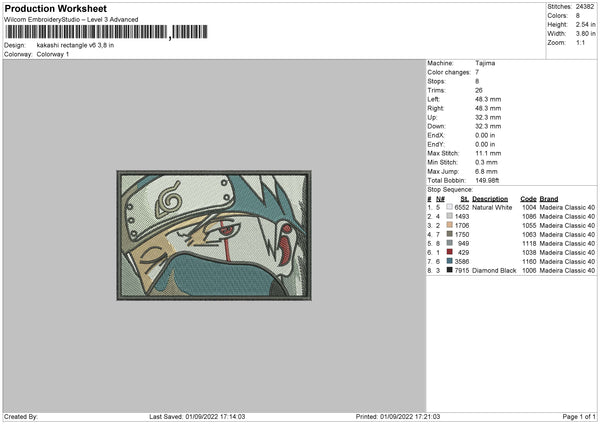The height and width of the screenshot is (424, 600).
Task: Click thread code '1160'
Action: pos(529,262)
